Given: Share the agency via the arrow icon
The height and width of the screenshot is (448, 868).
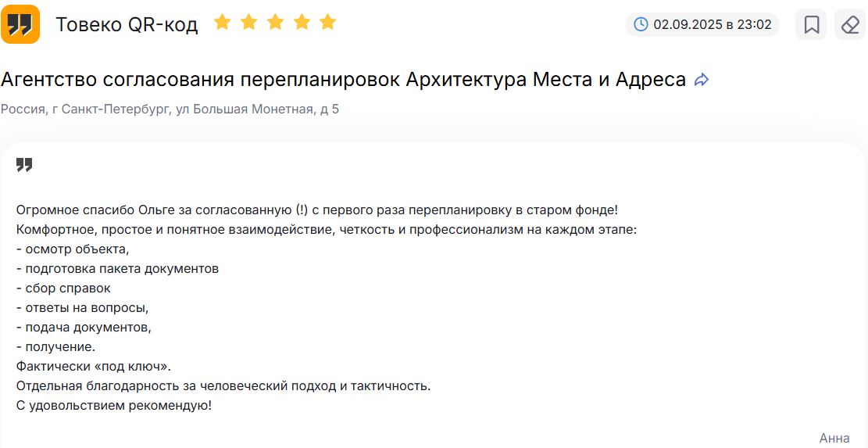Looking at the screenshot, I should (x=701, y=81).
